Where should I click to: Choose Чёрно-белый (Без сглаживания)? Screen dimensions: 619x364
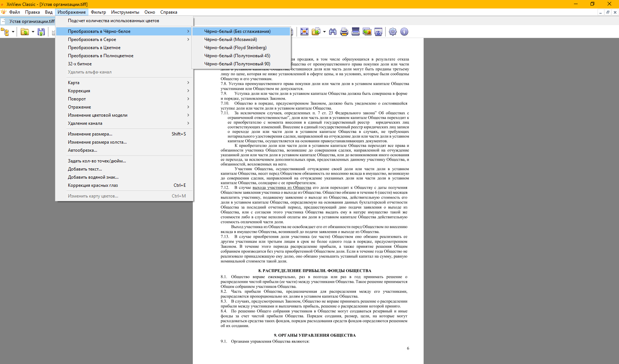point(242,31)
